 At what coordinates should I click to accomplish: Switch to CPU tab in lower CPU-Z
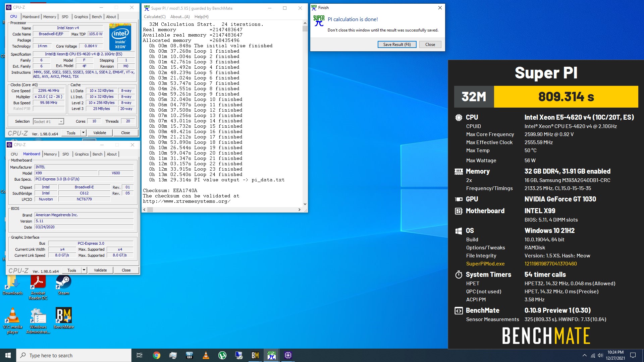point(14,154)
